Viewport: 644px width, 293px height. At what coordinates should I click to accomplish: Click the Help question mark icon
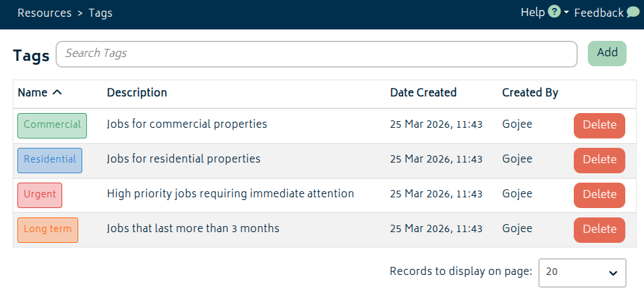tap(554, 13)
